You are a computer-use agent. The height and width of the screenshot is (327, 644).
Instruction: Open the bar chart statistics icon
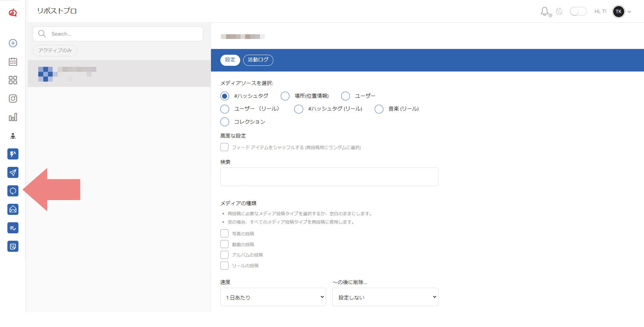[13, 117]
